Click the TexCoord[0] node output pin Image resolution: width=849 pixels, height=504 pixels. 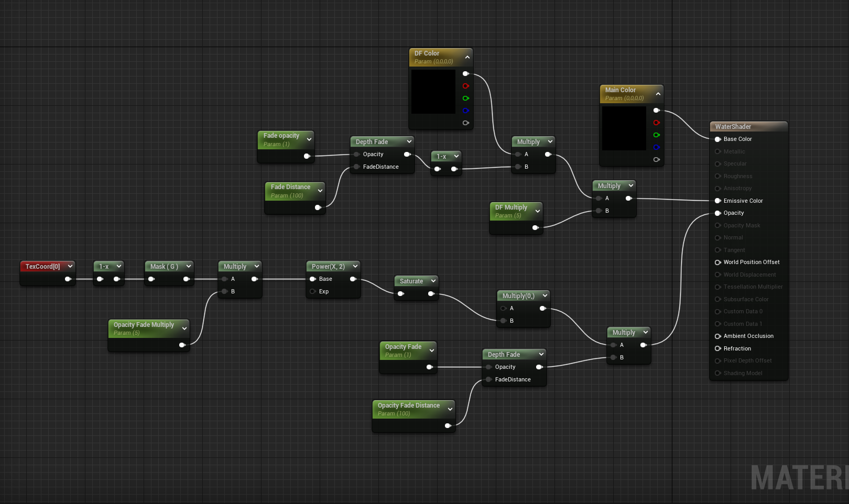pos(68,279)
